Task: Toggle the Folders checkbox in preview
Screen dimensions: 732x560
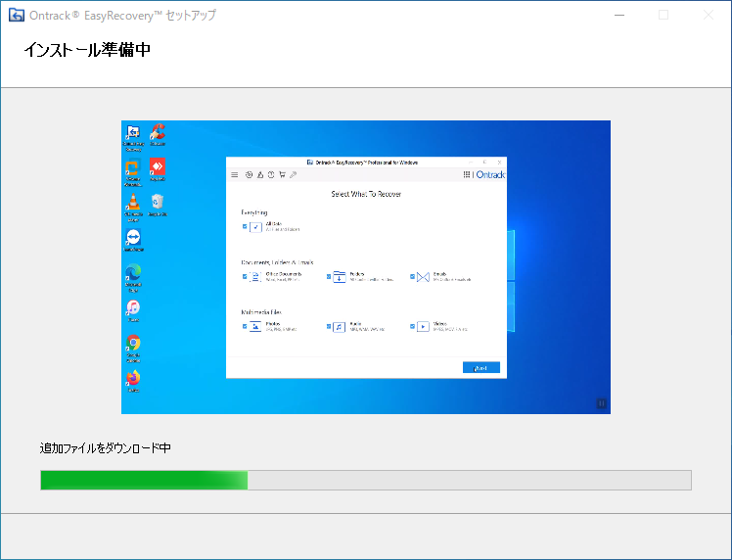Action: [329, 276]
